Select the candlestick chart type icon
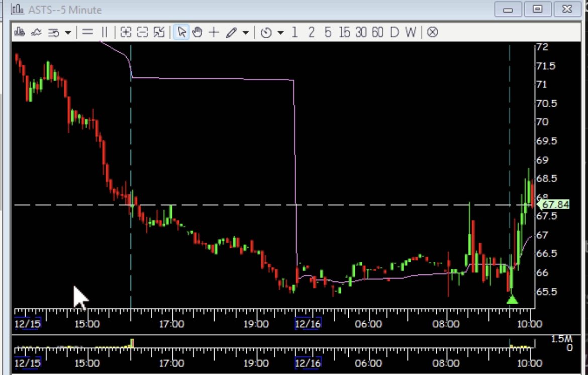 click(20, 32)
